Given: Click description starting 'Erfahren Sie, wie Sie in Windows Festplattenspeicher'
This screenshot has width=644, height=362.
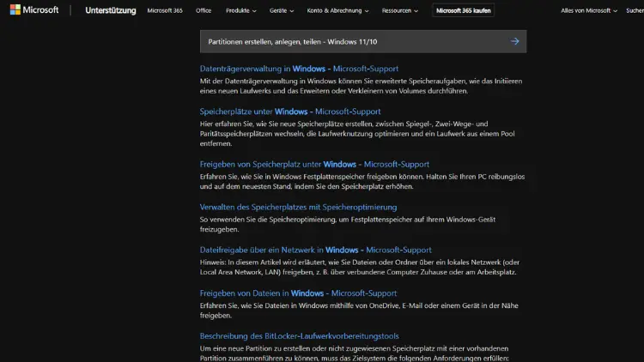Looking at the screenshot, I should tap(362, 181).
